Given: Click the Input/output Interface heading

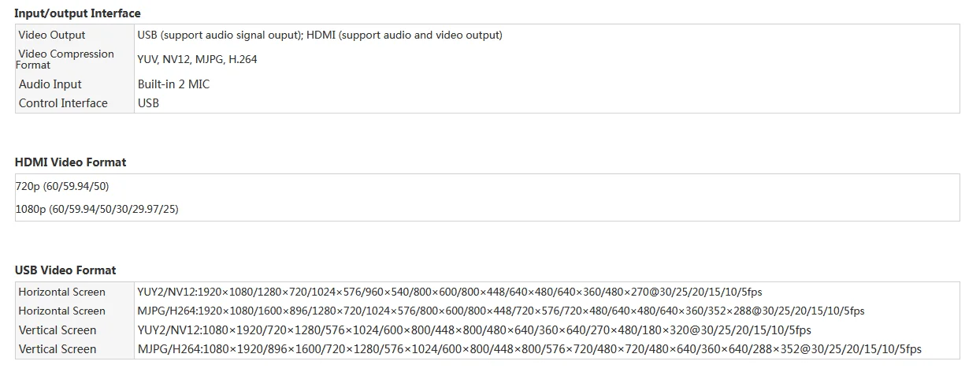Looking at the screenshot, I should (x=77, y=13).
